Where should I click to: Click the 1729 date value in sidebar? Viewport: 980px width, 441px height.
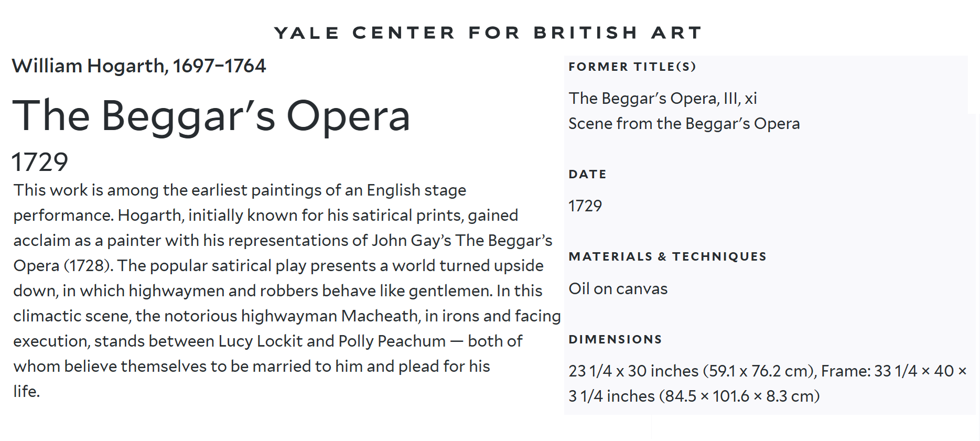585,206
